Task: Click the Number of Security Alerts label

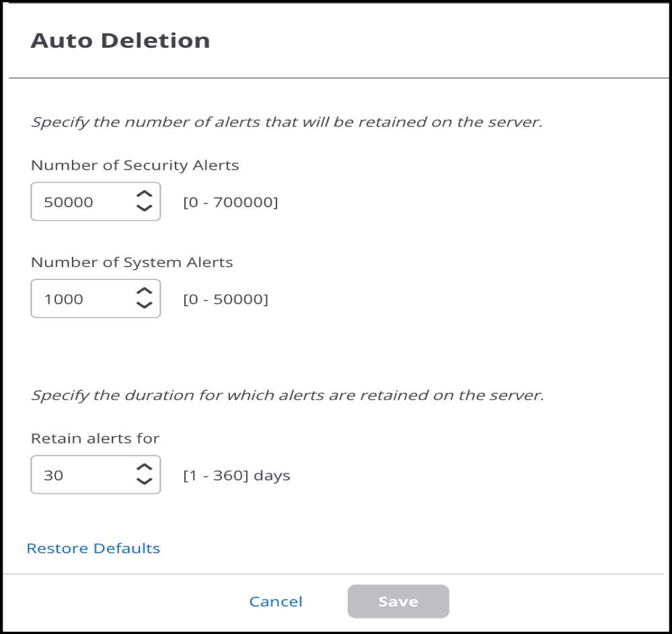Action: [x=135, y=166]
